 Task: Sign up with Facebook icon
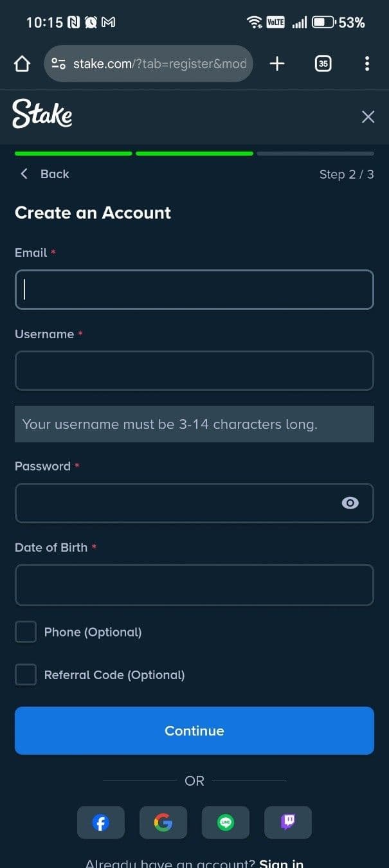click(101, 822)
